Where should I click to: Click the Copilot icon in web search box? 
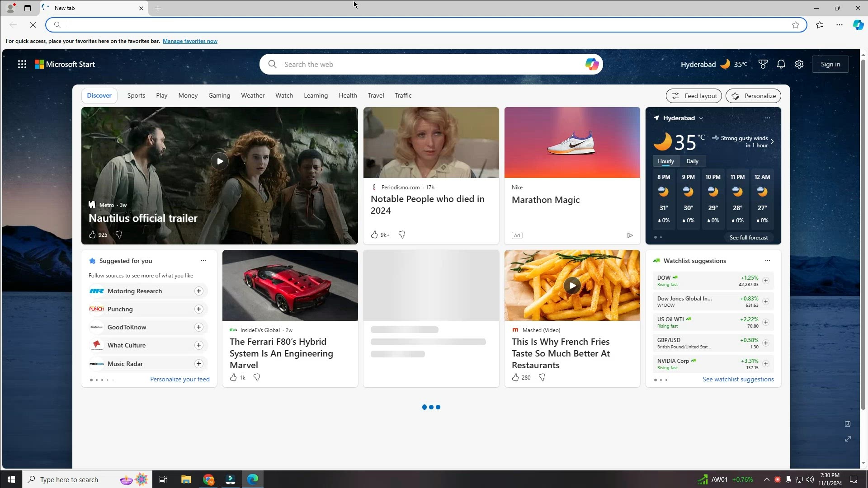(592, 64)
